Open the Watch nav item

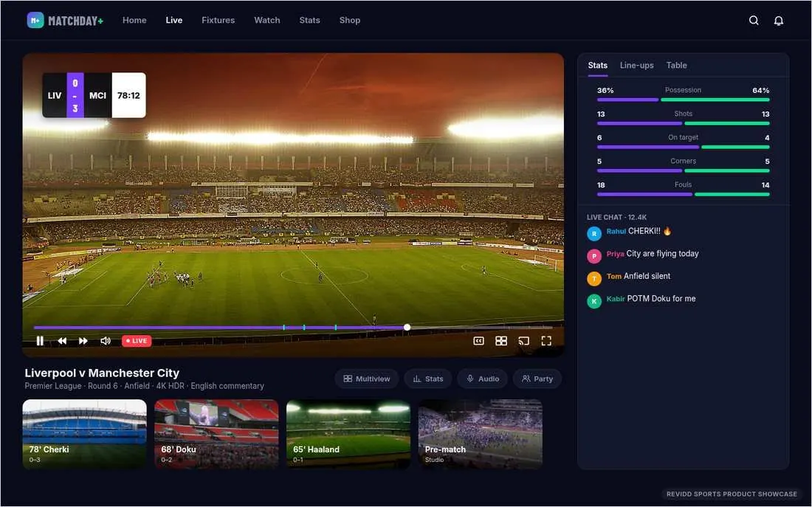[x=266, y=20]
